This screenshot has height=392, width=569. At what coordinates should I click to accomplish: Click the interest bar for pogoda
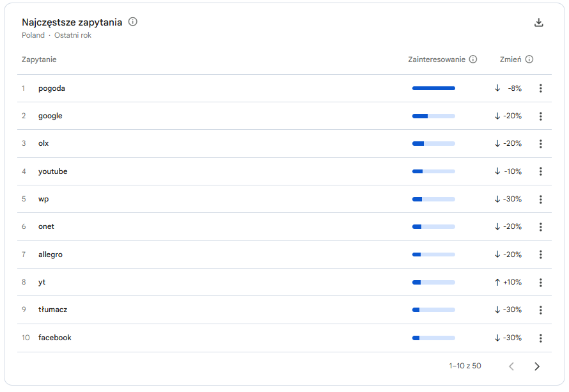point(433,88)
